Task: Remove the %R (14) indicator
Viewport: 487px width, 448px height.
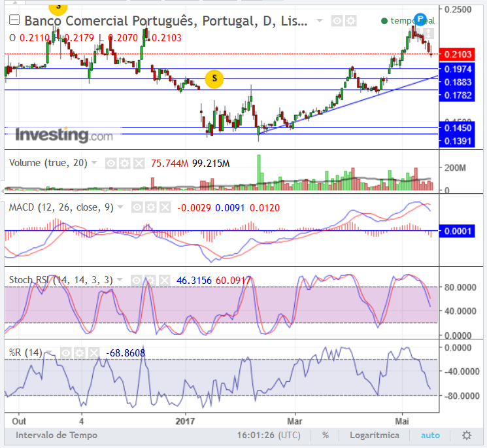Action: click(x=94, y=353)
